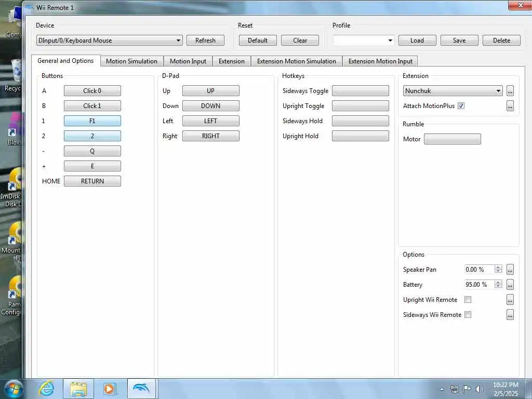Click the volume speaker tray icon

479,389
